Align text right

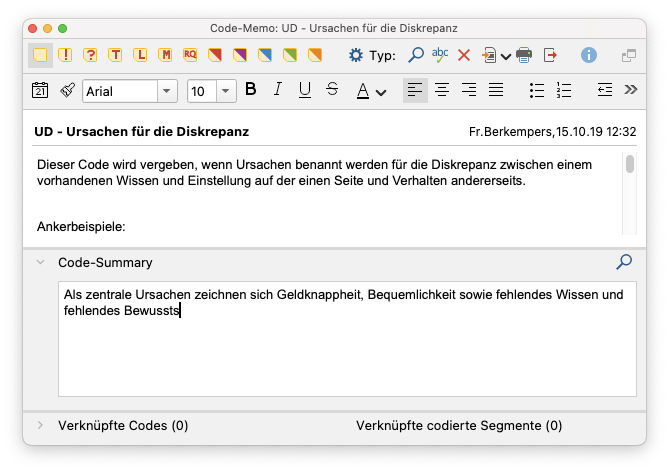point(469,90)
